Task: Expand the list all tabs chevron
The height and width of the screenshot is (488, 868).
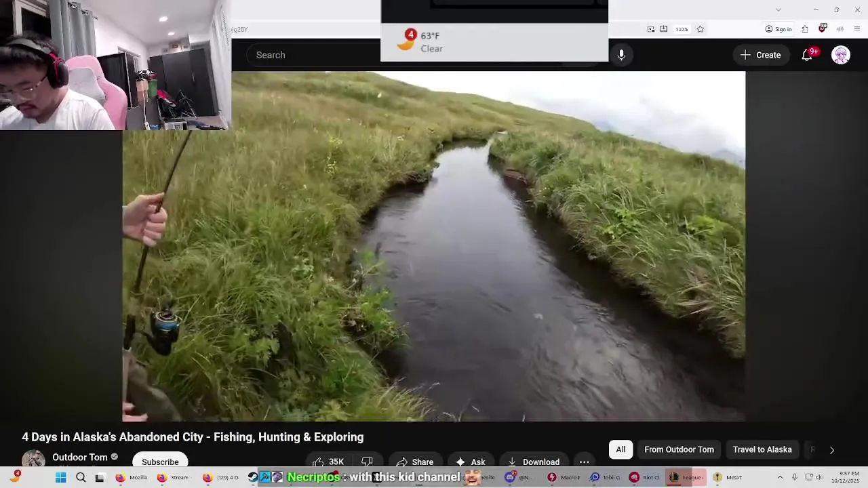Action: [778, 9]
